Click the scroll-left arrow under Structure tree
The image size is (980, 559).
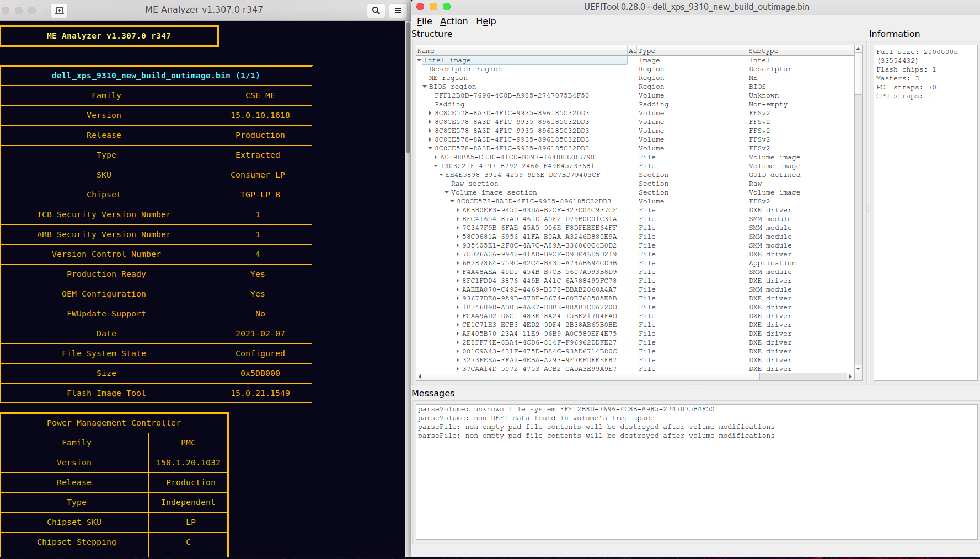(420, 377)
